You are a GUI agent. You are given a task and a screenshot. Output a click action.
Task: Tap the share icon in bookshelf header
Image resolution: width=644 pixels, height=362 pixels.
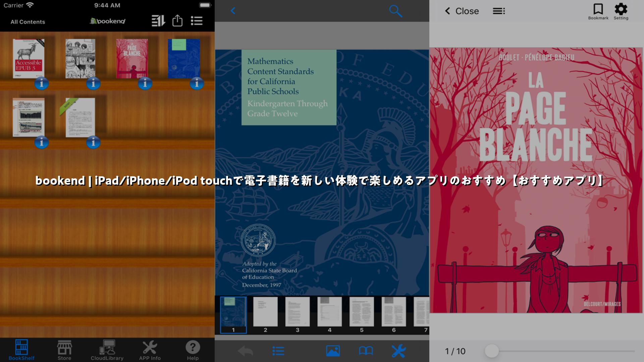coord(177,21)
